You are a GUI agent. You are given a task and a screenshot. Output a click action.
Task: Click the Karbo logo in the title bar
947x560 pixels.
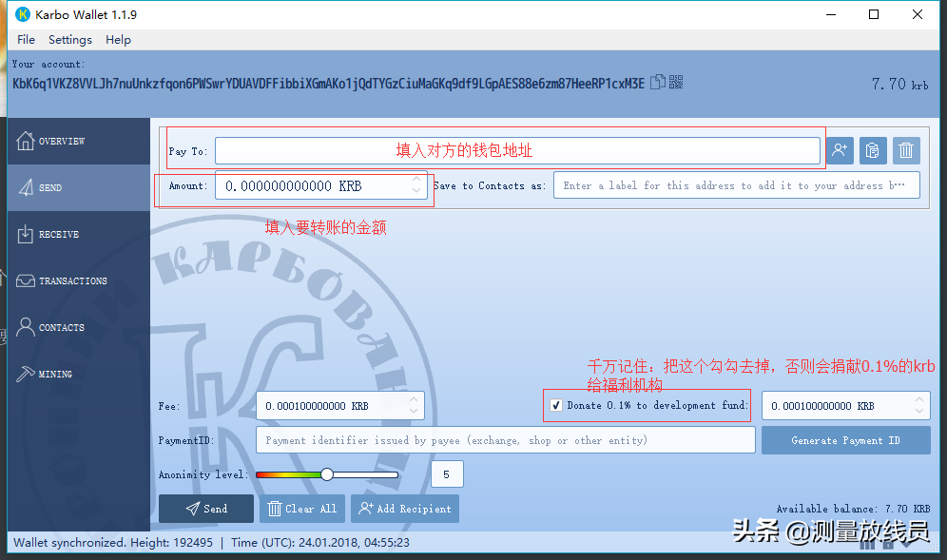coord(23,14)
